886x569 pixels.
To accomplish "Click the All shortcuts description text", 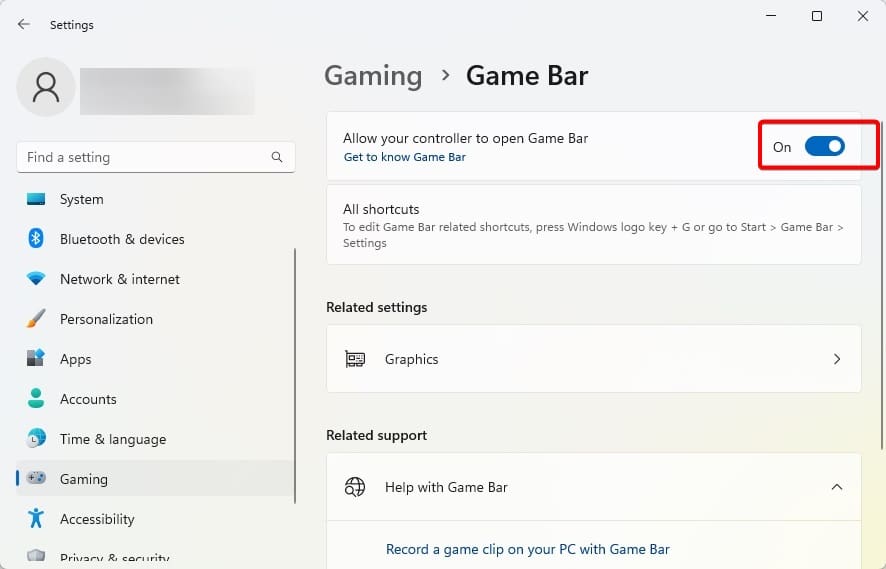I will click(x=593, y=235).
